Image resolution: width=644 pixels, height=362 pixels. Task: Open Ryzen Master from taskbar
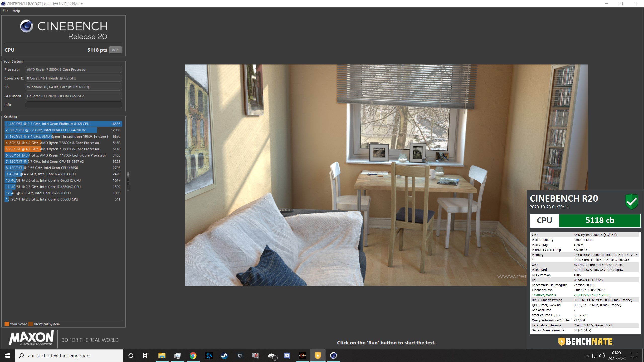(x=302, y=356)
